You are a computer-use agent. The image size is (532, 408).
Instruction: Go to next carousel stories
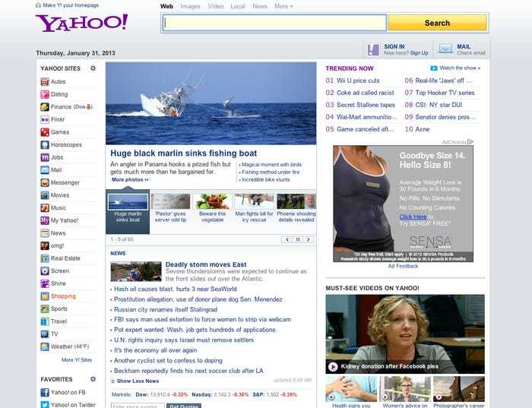pos(308,239)
